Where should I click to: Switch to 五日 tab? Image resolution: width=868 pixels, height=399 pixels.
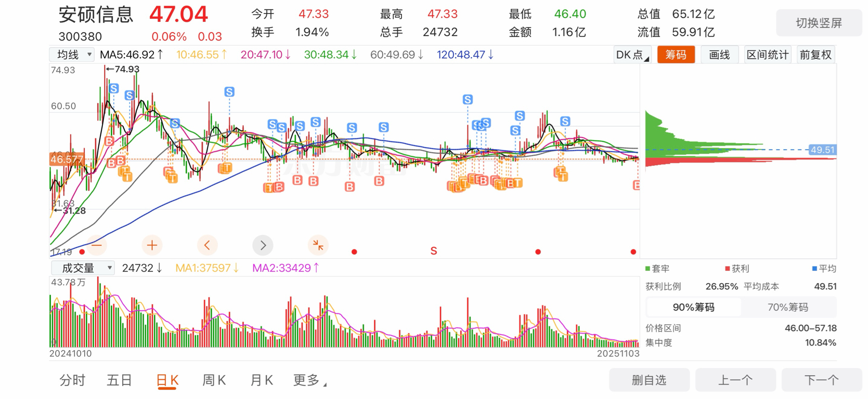(x=120, y=380)
